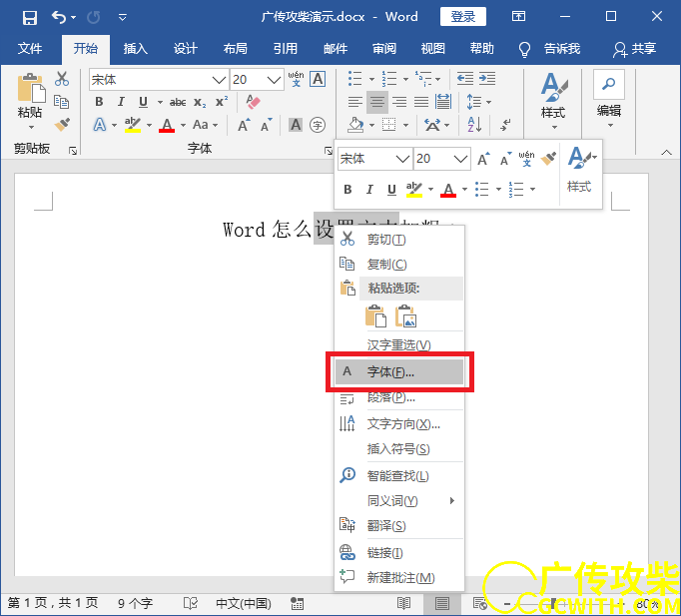
Task: Toggle italic in the ribbon font group
Action: [121, 102]
